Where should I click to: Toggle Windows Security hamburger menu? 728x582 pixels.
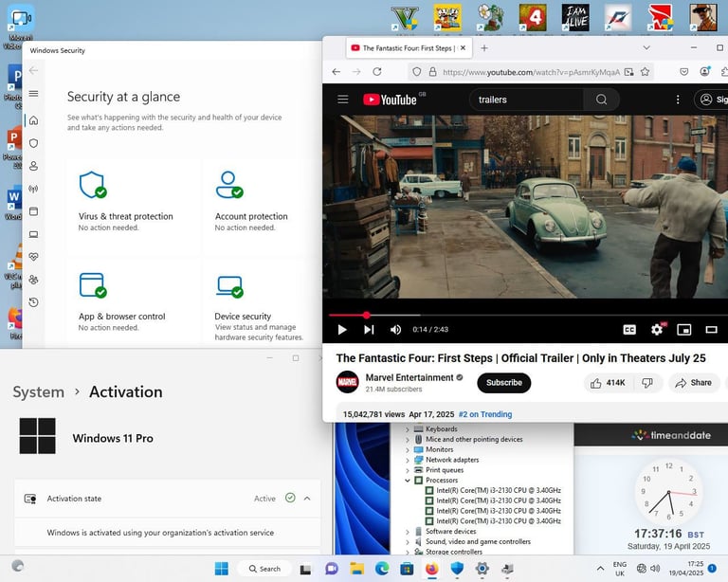click(33, 93)
